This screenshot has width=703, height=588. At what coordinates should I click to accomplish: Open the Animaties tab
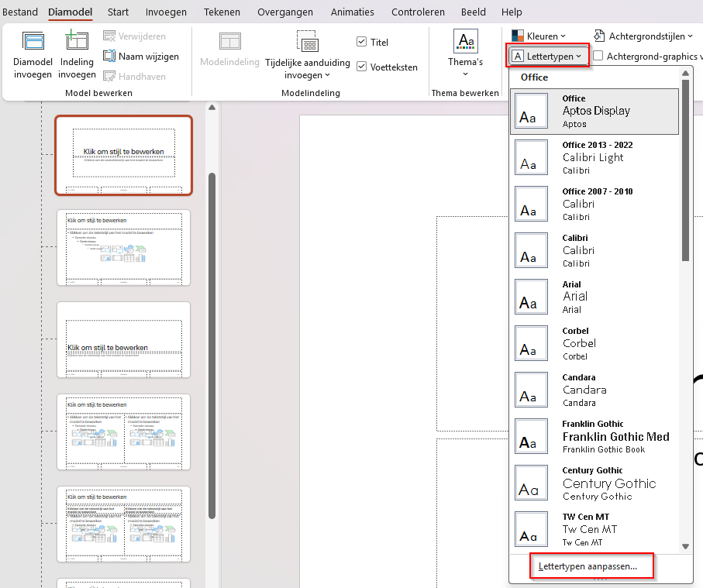[x=353, y=12]
